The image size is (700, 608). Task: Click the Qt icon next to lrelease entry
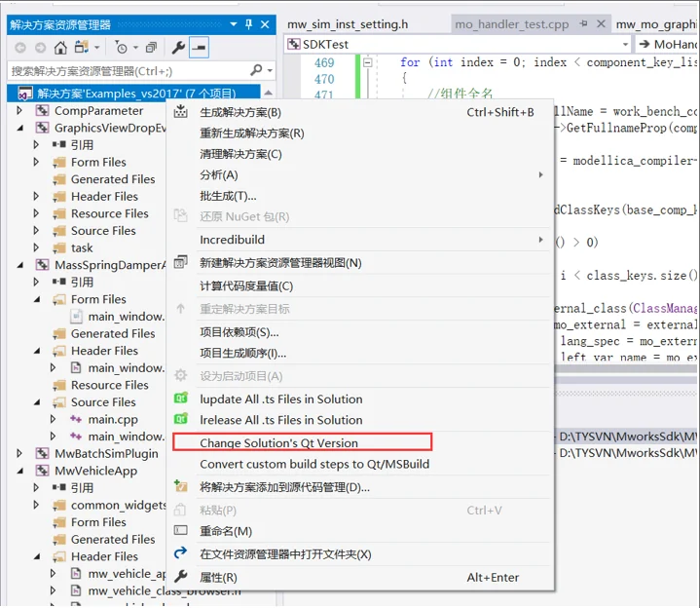pyautogui.click(x=180, y=419)
